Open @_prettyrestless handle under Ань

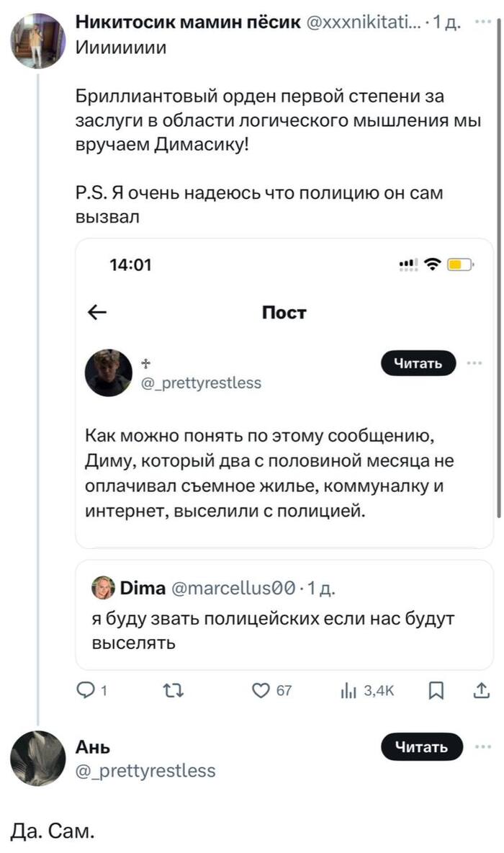pos(146,771)
